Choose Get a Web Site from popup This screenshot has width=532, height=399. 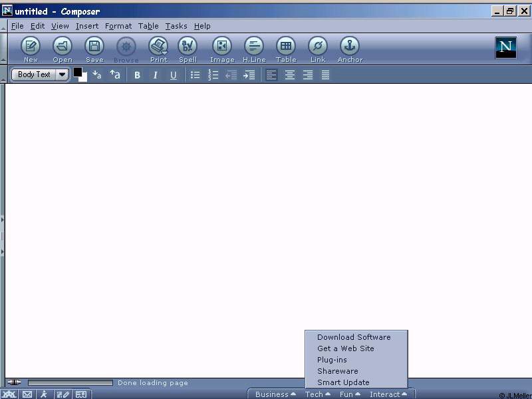coord(356,348)
